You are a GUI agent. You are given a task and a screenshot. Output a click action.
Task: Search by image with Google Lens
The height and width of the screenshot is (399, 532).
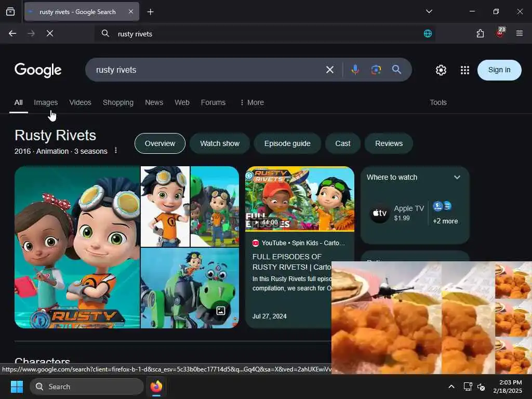tap(376, 70)
